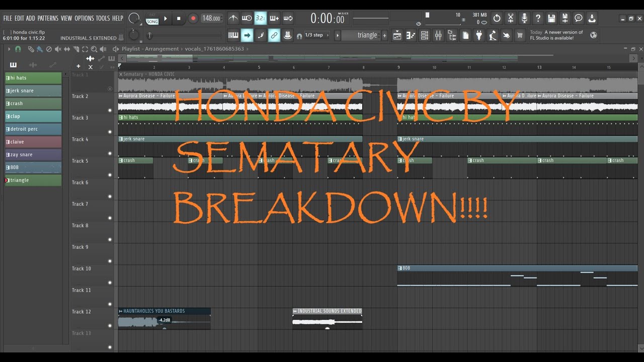Open the snap 1/3 step dropdown

click(317, 35)
